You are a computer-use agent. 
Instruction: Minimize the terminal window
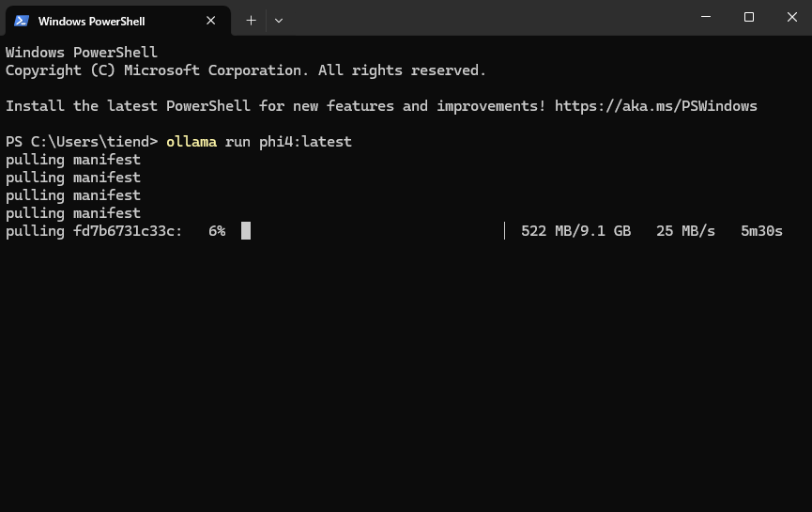pos(705,17)
